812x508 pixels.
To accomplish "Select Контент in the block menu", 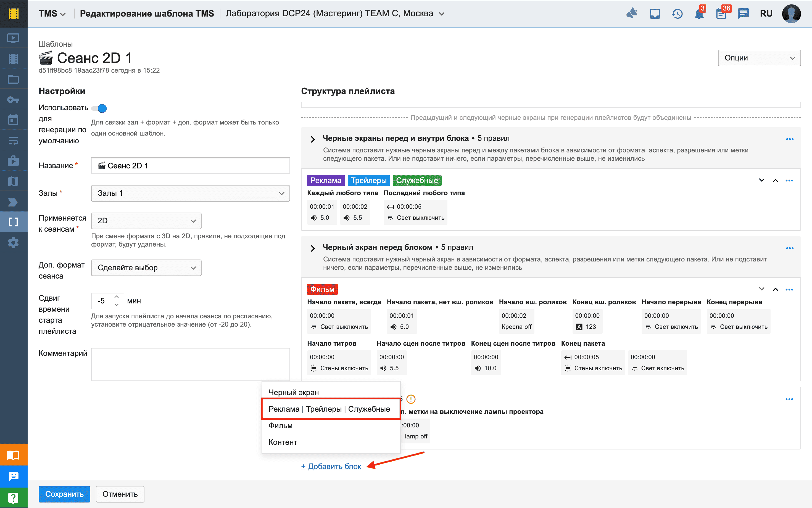I will pyautogui.click(x=283, y=442).
